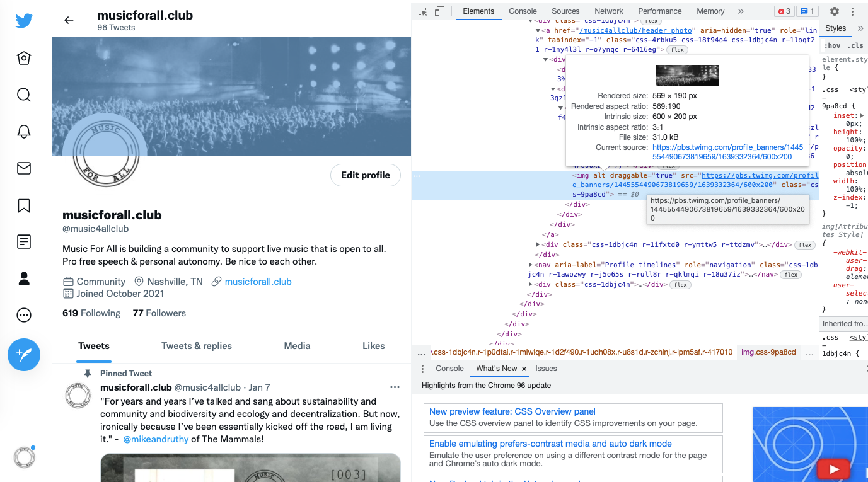Screen dimensions: 868x482
Task: Click the Twitter bird logo
Action: [x=24, y=21]
